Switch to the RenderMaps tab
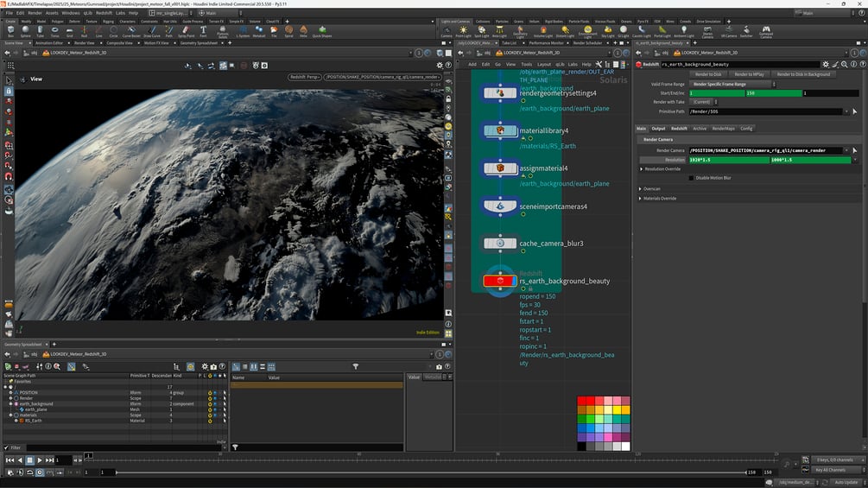This screenshot has height=488, width=868. tap(723, 129)
